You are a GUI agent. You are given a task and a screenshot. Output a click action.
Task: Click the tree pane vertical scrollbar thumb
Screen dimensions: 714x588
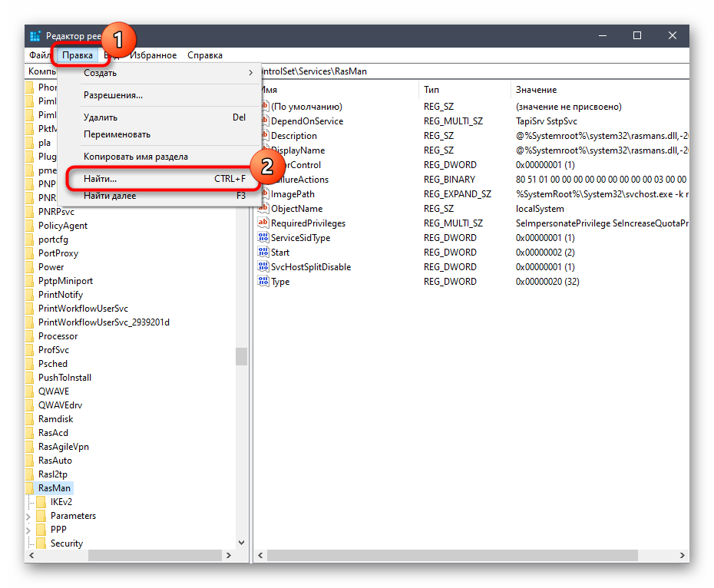242,357
